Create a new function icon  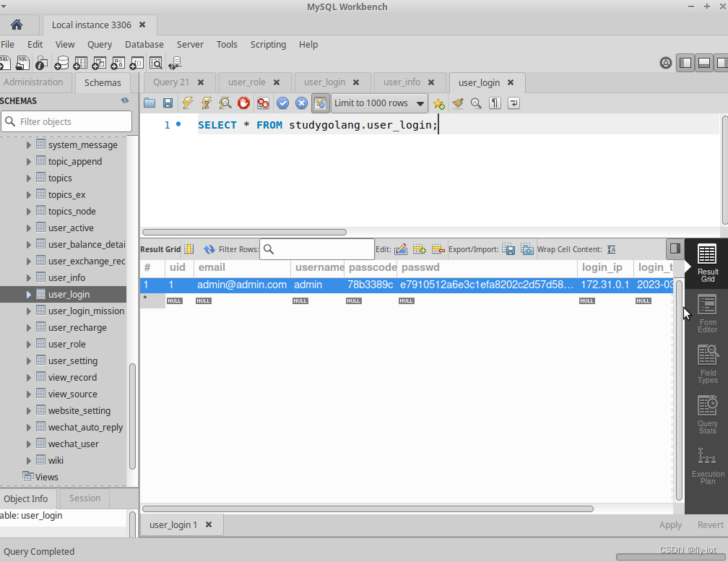pos(136,63)
